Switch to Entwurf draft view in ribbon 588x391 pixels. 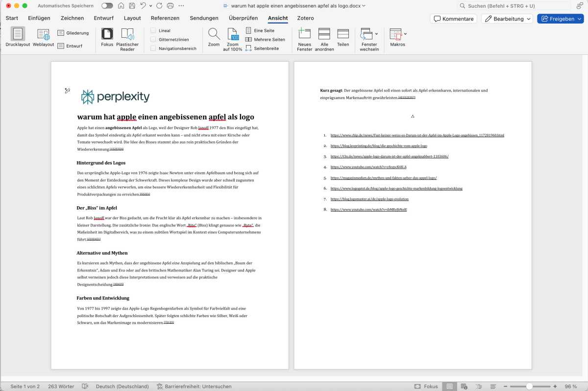(70, 46)
